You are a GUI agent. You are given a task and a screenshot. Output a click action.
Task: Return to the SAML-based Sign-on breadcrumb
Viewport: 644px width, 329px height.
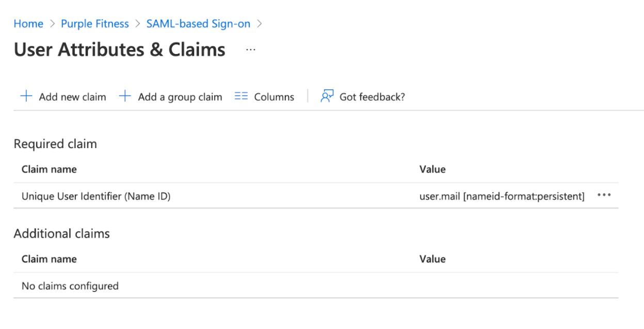point(198,24)
